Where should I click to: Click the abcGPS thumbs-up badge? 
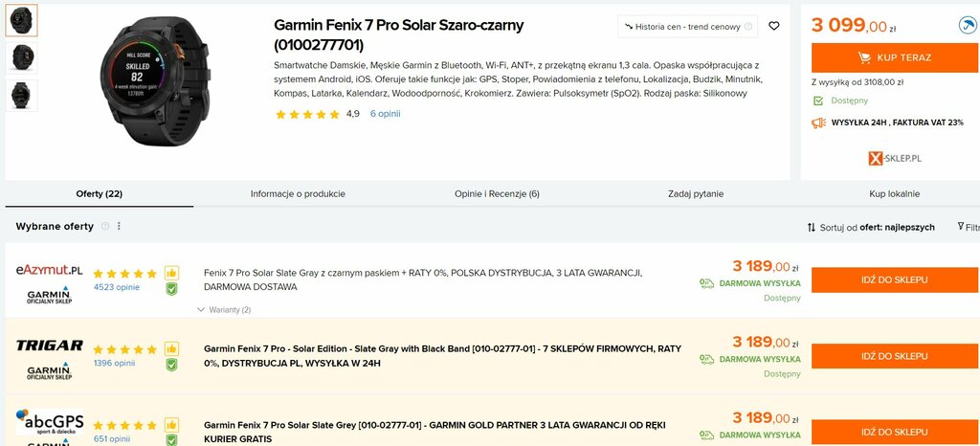point(172,425)
